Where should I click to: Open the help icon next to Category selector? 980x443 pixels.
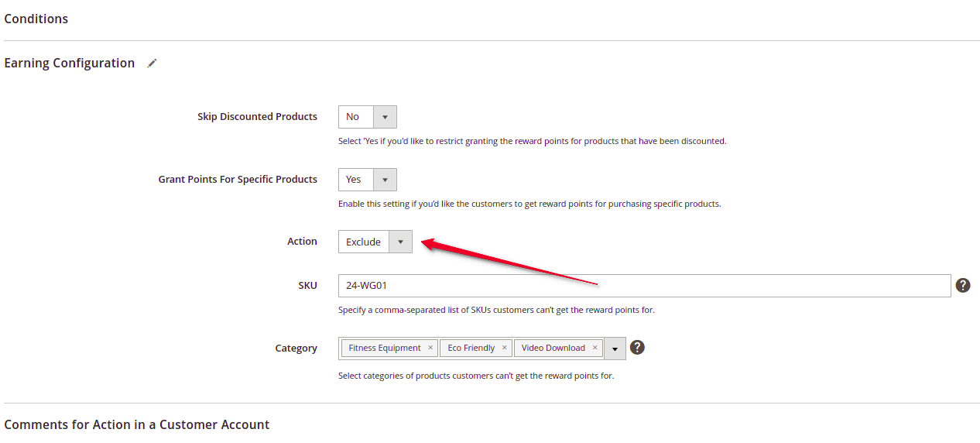pos(637,347)
